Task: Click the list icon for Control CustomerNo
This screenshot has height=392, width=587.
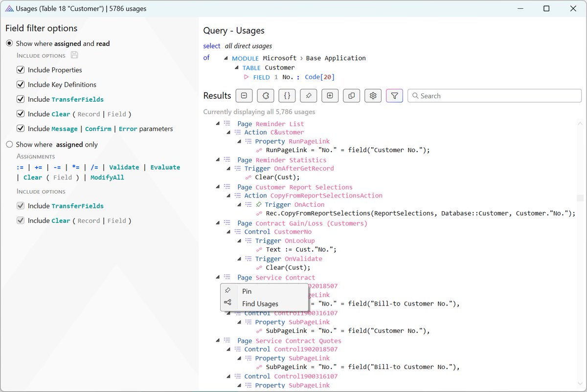Action: 238,232
